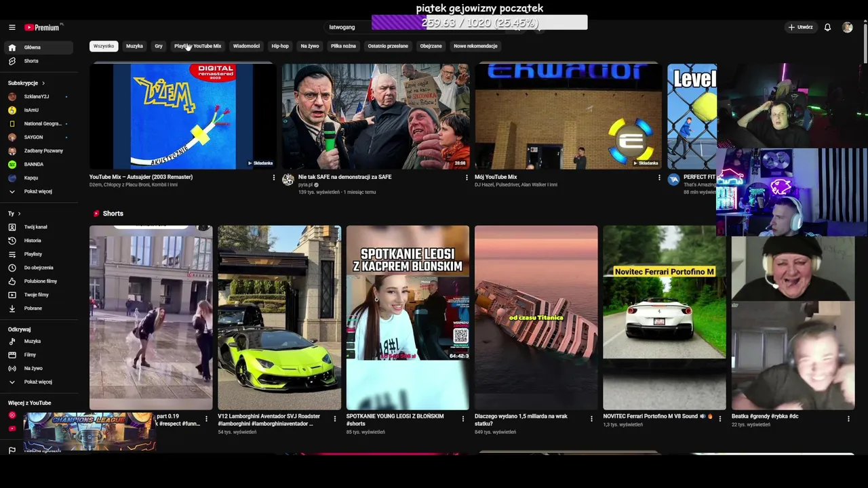868x488 pixels.
Task: Select the Wszystko filter chip
Action: click(104, 46)
